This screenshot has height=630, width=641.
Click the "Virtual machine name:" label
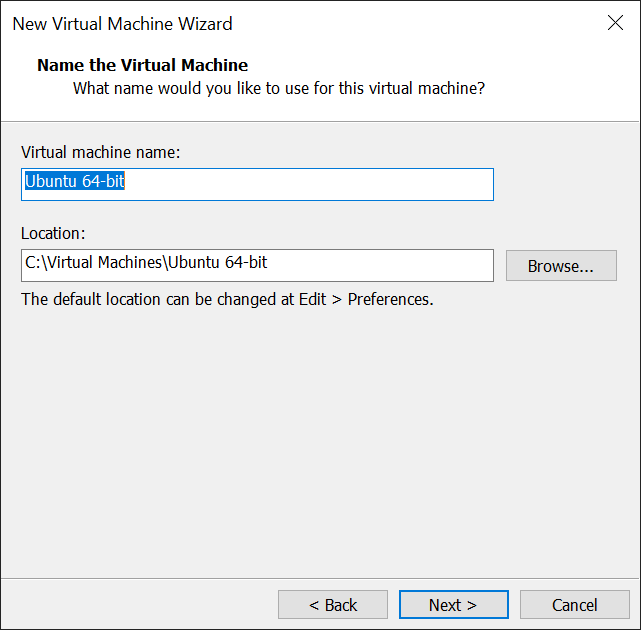tap(100, 152)
